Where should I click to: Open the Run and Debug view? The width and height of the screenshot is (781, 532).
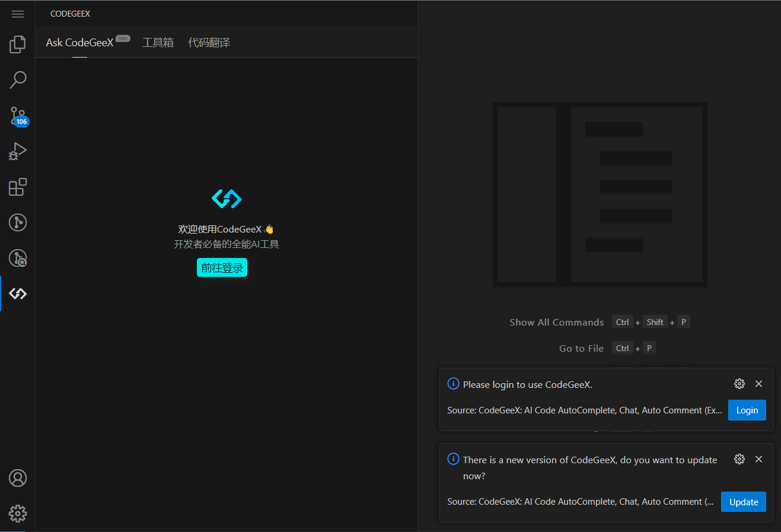click(18, 151)
